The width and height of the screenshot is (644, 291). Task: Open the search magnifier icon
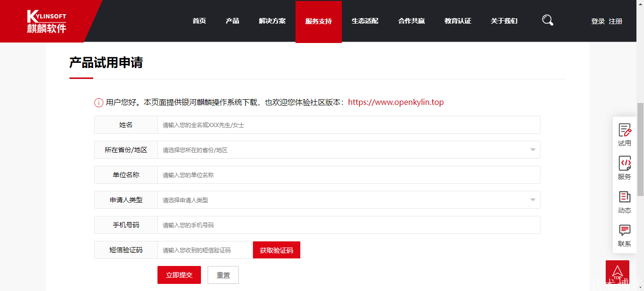tap(548, 20)
